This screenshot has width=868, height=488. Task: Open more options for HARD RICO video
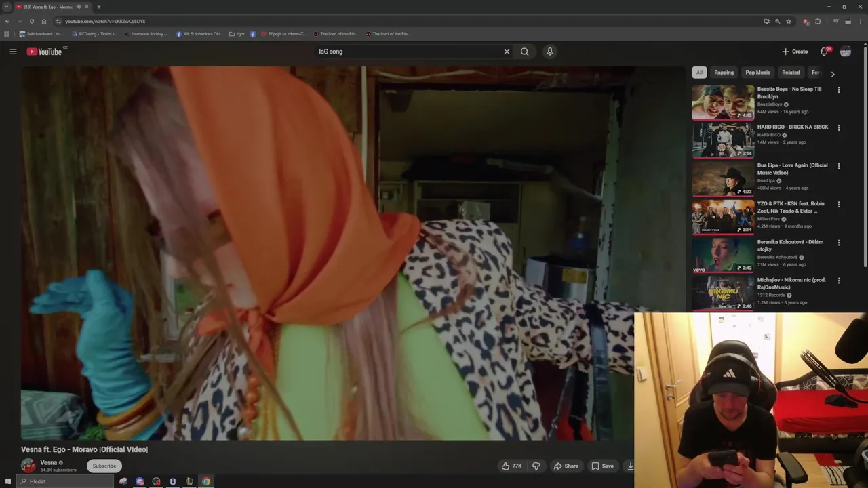click(x=839, y=127)
